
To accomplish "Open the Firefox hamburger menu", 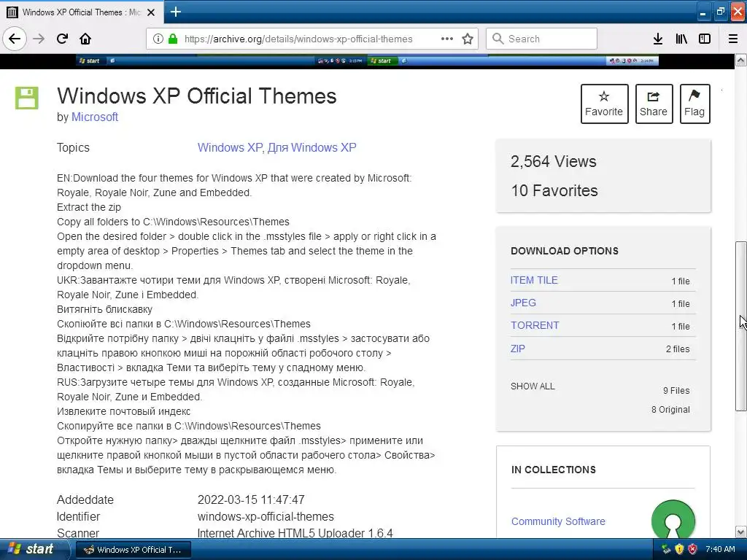I will [733, 39].
